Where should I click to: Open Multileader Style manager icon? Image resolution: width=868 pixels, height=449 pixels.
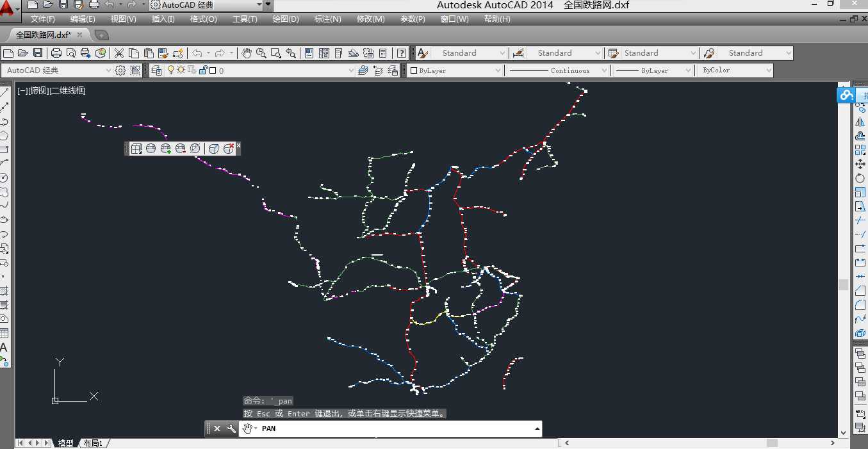(708, 53)
